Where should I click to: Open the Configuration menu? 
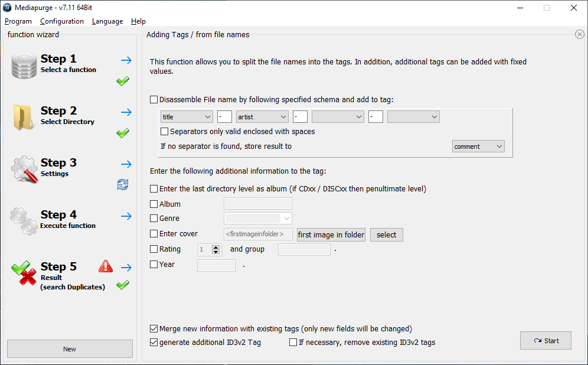click(x=62, y=21)
